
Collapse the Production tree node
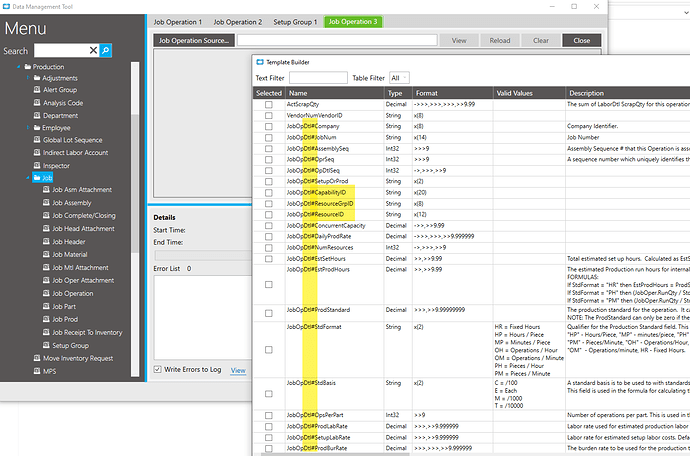tap(18, 67)
